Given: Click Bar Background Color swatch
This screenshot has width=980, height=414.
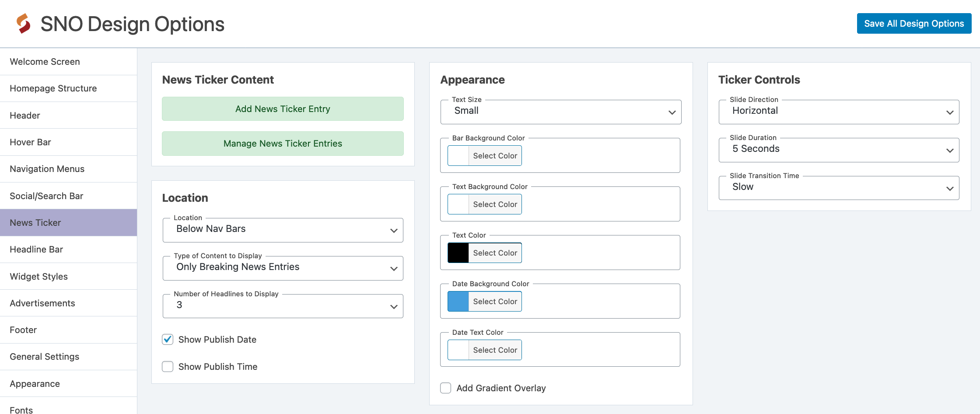Looking at the screenshot, I should (458, 156).
